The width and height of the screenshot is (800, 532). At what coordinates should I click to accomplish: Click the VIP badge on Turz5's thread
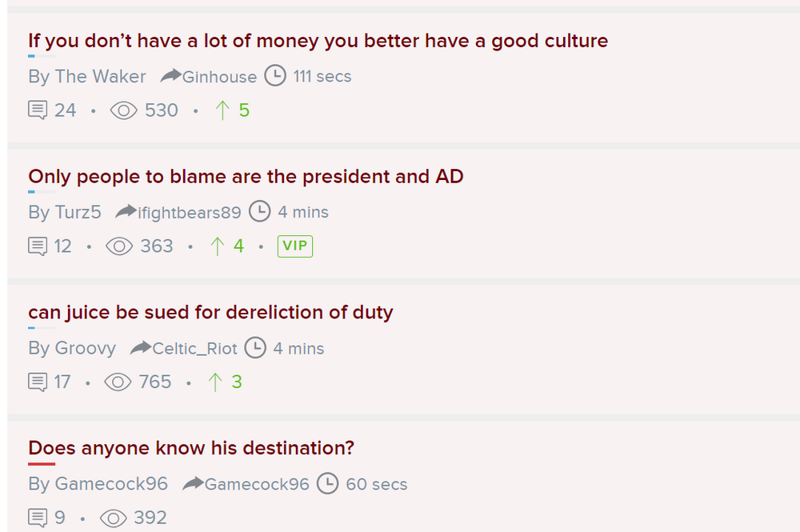click(294, 246)
